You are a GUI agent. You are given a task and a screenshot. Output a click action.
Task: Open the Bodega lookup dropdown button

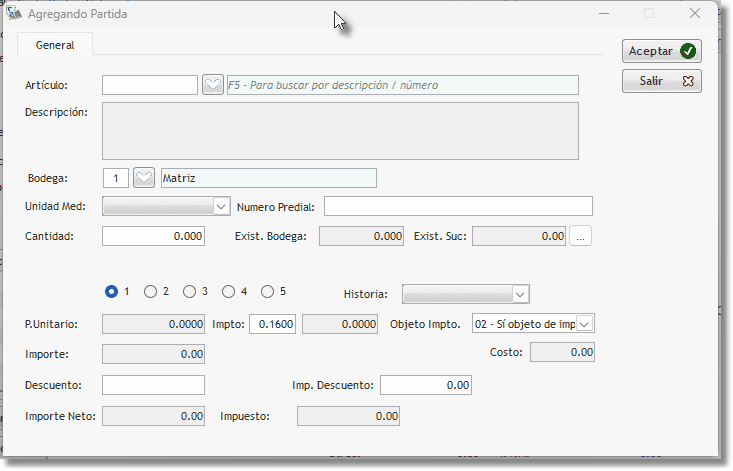144,178
